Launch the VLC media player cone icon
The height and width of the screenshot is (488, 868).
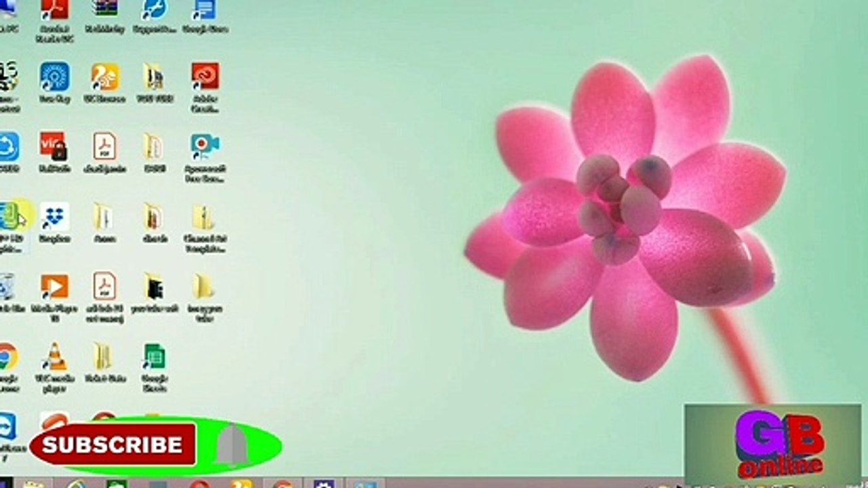[x=54, y=356]
